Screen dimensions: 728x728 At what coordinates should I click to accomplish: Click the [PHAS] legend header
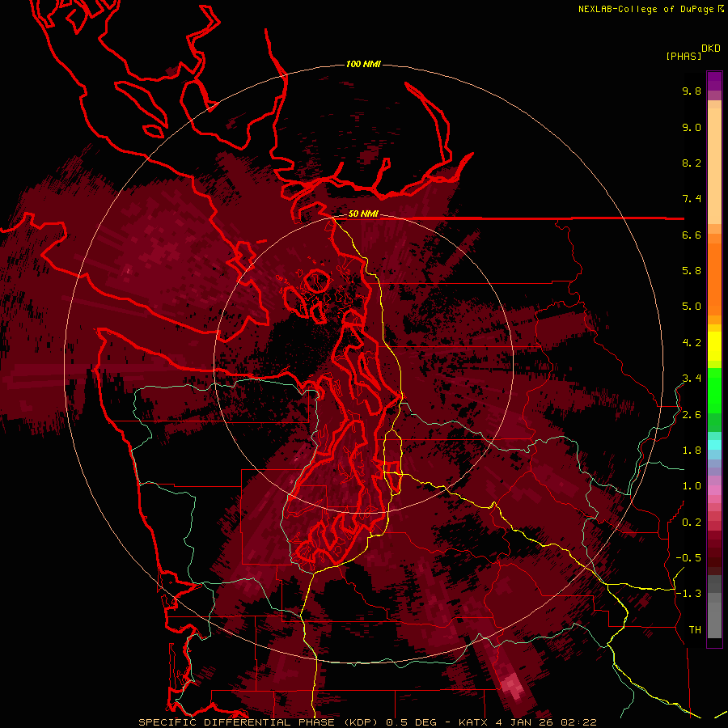tap(684, 56)
